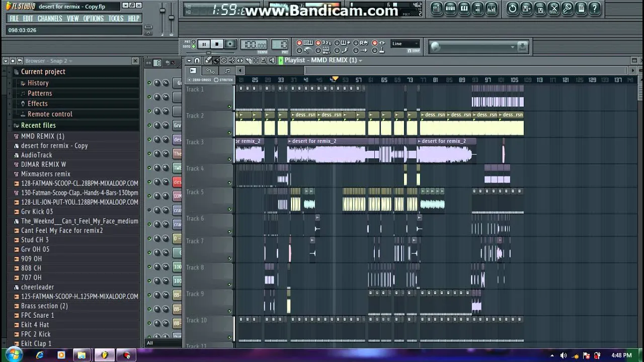Open the hint bar dropdown arrow
Viewport: 644px width, 362px height.
click(x=513, y=47)
